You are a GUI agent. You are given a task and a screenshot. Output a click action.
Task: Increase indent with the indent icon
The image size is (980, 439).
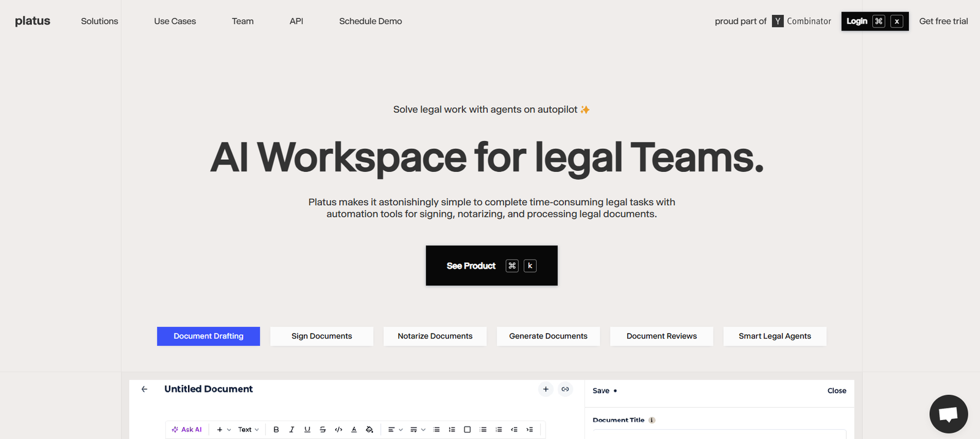click(530, 430)
